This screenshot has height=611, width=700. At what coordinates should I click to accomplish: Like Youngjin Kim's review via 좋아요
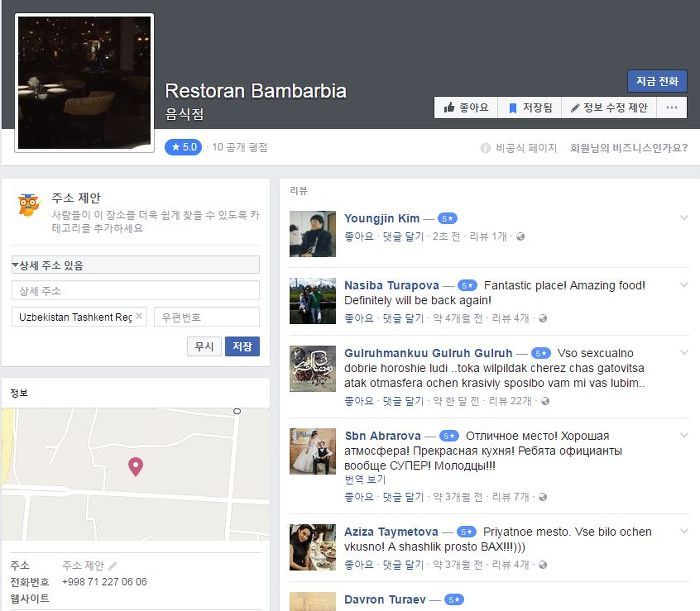point(359,236)
